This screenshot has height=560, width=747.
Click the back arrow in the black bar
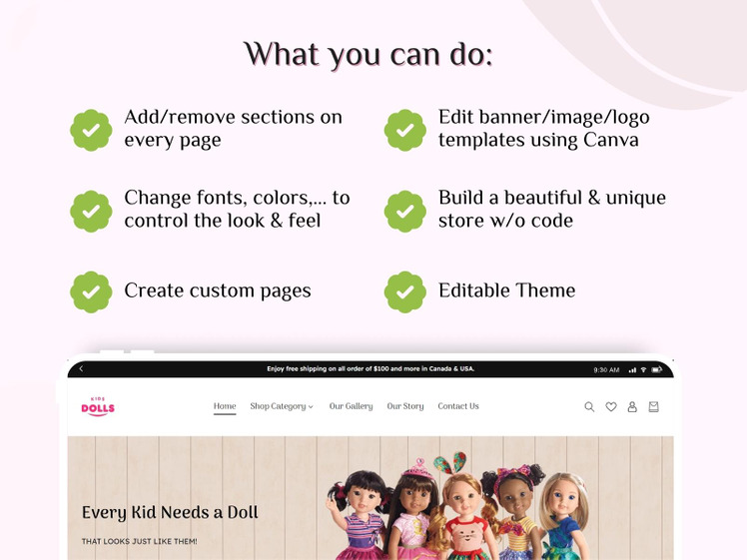coord(81,368)
